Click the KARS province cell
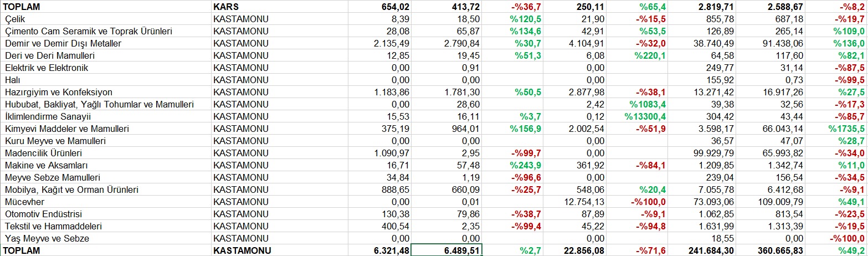The height and width of the screenshot is (256, 868). tap(226, 7)
